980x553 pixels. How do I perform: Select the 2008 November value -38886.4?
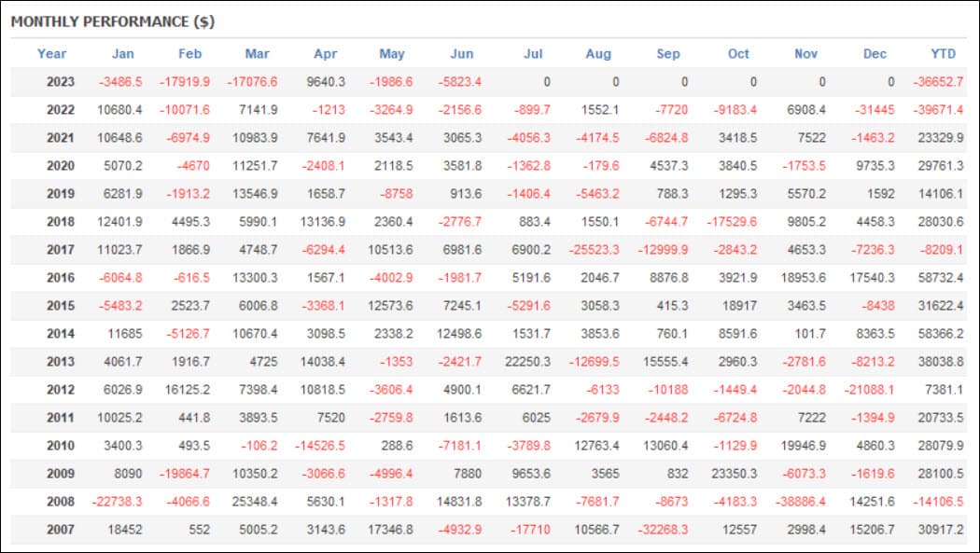coord(801,502)
